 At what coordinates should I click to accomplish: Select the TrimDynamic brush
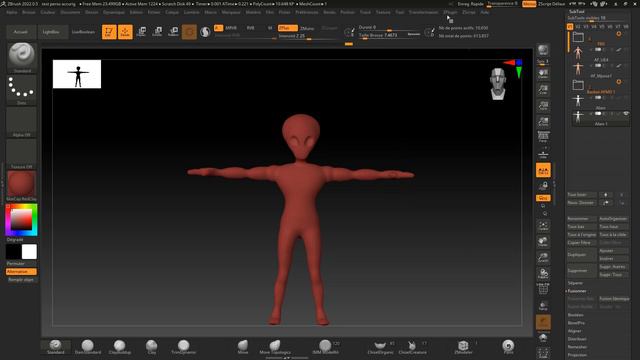(184, 347)
